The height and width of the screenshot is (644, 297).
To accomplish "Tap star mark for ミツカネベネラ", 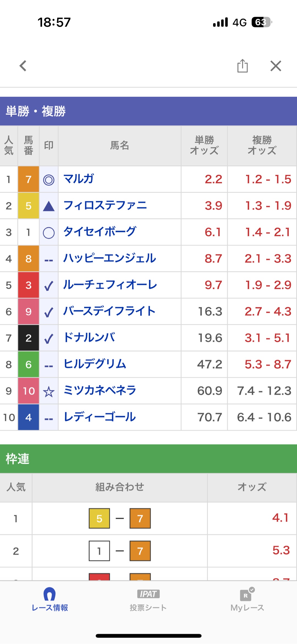I will pyautogui.click(x=49, y=392).
